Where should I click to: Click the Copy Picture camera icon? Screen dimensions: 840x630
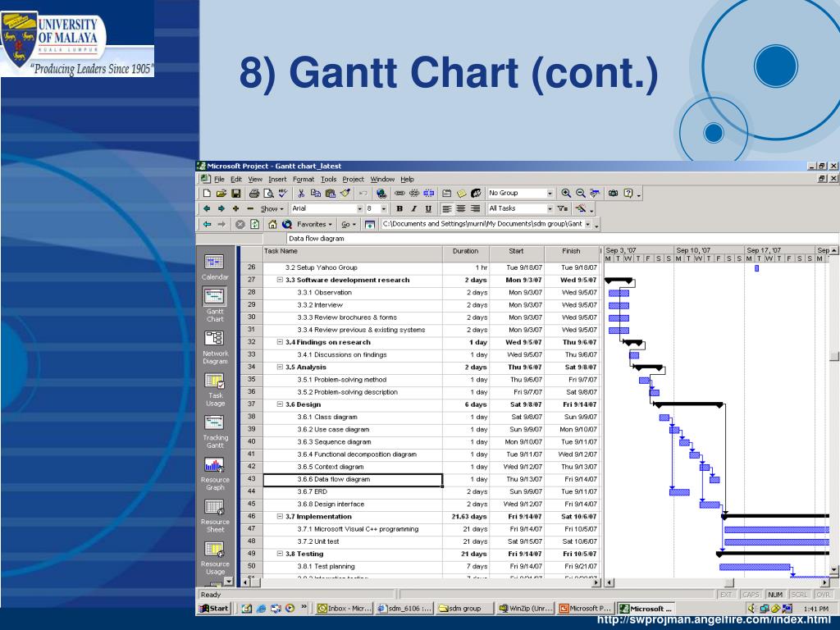[x=613, y=194]
